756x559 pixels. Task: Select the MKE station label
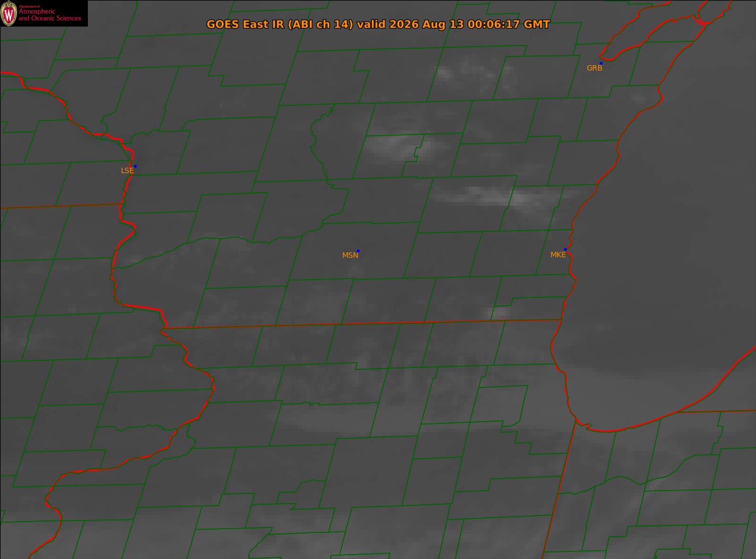pyautogui.click(x=558, y=255)
